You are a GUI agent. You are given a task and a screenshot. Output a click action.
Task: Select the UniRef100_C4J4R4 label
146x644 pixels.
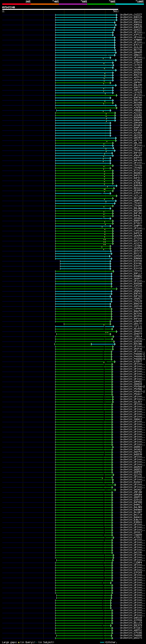point(131,67)
